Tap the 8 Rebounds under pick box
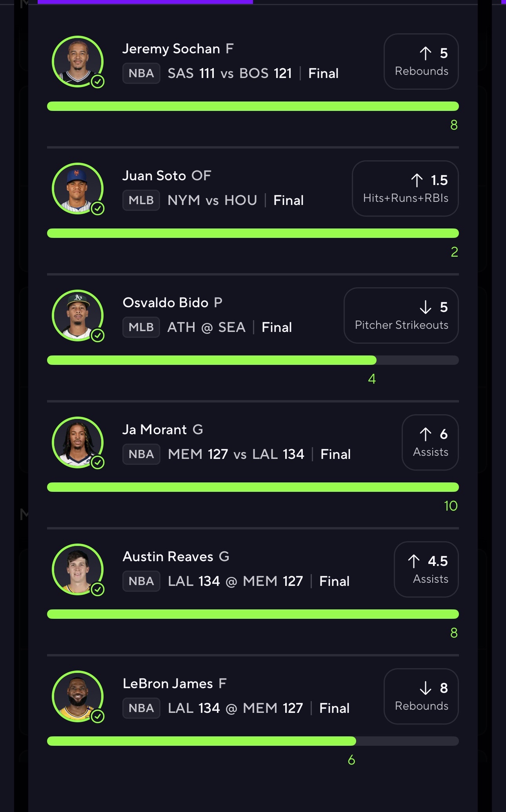The width and height of the screenshot is (506, 812). [421, 696]
